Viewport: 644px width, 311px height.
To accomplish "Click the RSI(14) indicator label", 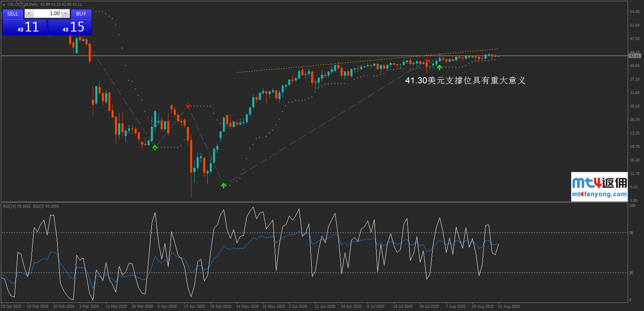I will tap(17, 206).
